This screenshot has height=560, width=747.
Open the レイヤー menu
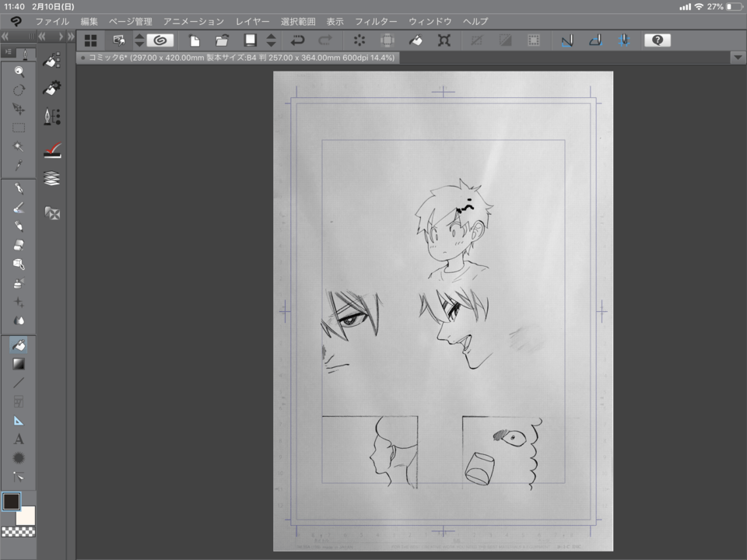(x=252, y=22)
